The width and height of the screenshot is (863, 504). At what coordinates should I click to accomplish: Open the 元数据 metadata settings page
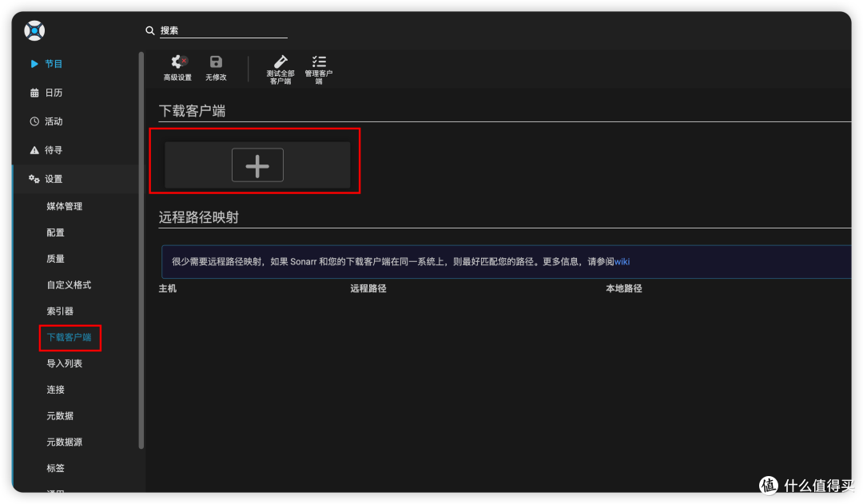tap(60, 416)
